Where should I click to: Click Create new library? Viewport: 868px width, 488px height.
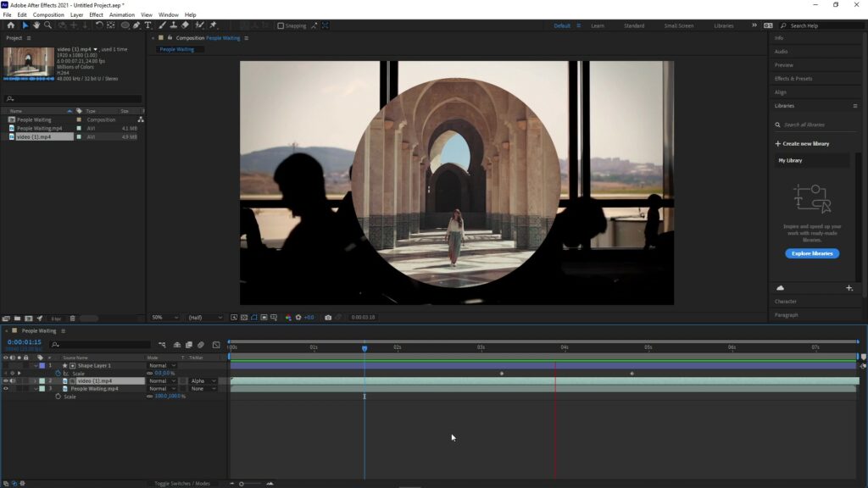coord(802,143)
